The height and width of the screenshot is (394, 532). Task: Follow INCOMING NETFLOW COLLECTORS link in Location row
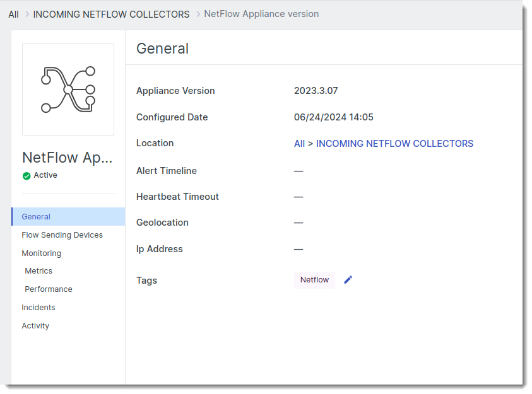click(394, 144)
